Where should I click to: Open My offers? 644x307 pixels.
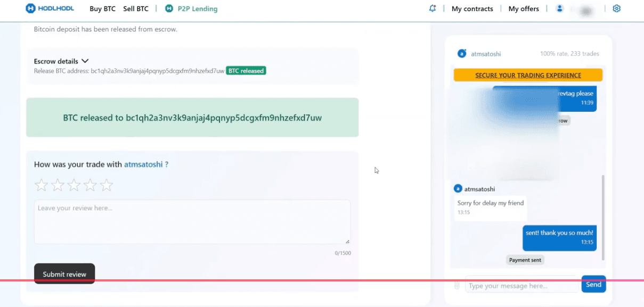pyautogui.click(x=524, y=9)
